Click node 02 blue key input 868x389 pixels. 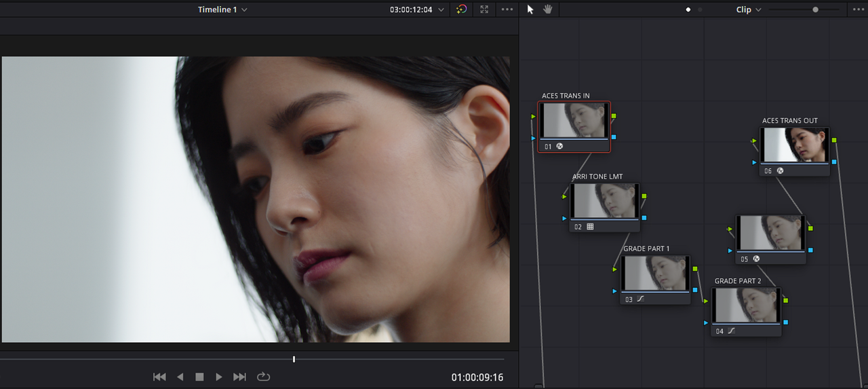click(564, 218)
